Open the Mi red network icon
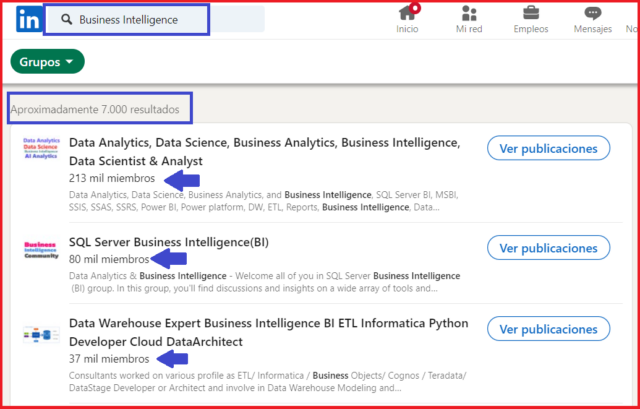The height and width of the screenshot is (409, 640). [469, 13]
